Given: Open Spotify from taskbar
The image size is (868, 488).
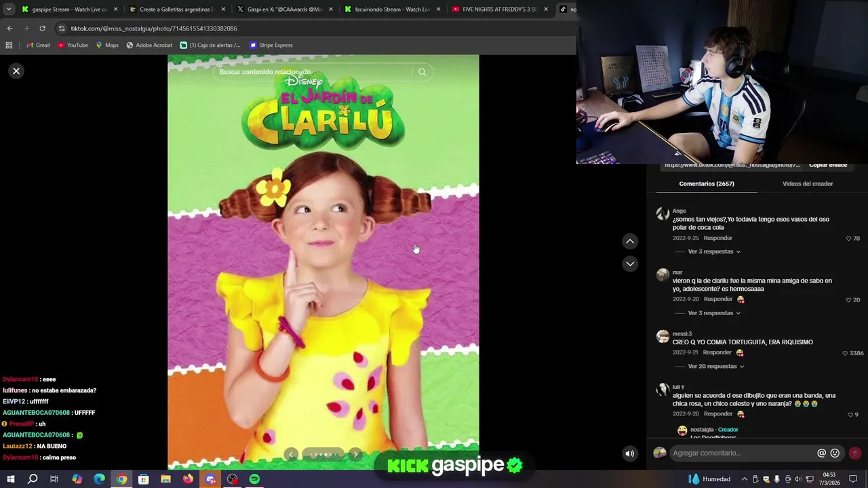Looking at the screenshot, I should 254,479.
